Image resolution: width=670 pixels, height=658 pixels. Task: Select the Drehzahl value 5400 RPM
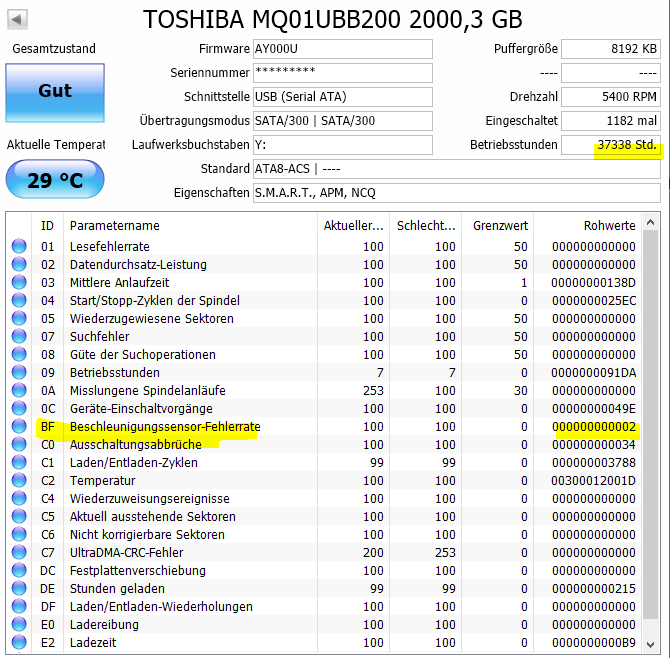[x=611, y=97]
